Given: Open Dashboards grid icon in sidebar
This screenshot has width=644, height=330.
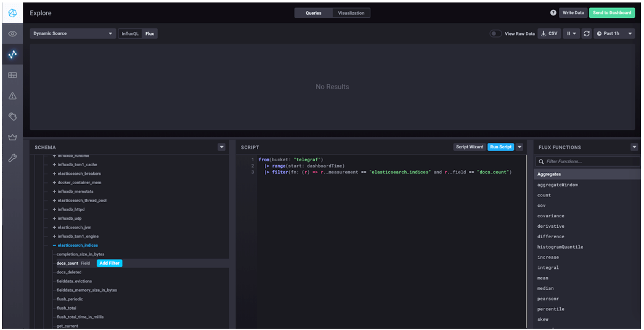Looking at the screenshot, I should (x=12, y=75).
